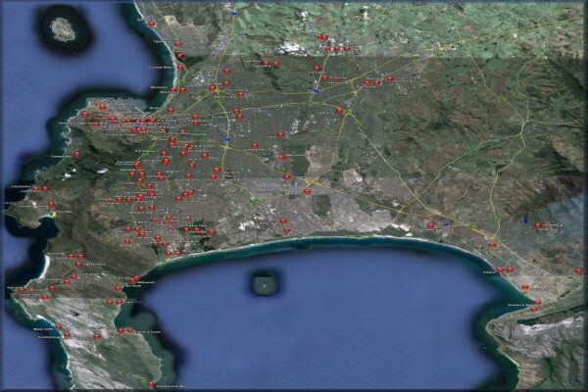Click the oval island off the northwest coast
The width and height of the screenshot is (588, 392).
point(64,30)
